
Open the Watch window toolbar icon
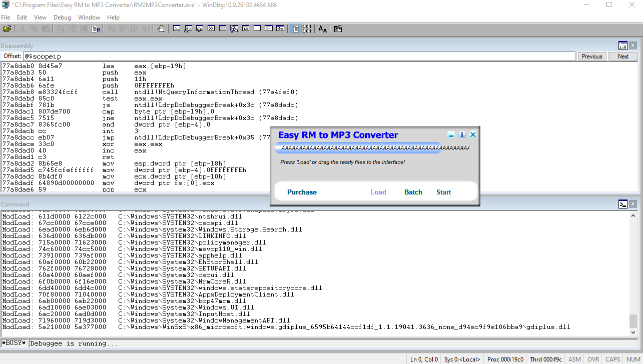188,29
